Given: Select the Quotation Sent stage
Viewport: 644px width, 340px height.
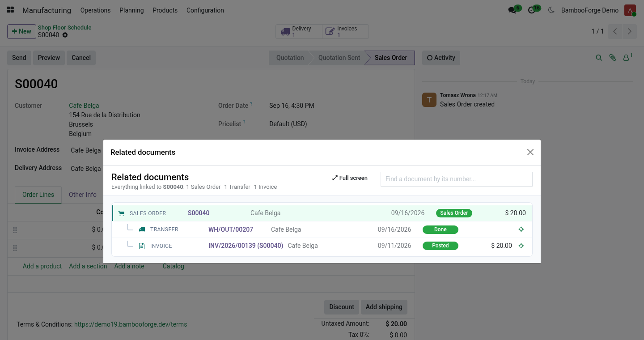Looking at the screenshot, I should tap(339, 58).
